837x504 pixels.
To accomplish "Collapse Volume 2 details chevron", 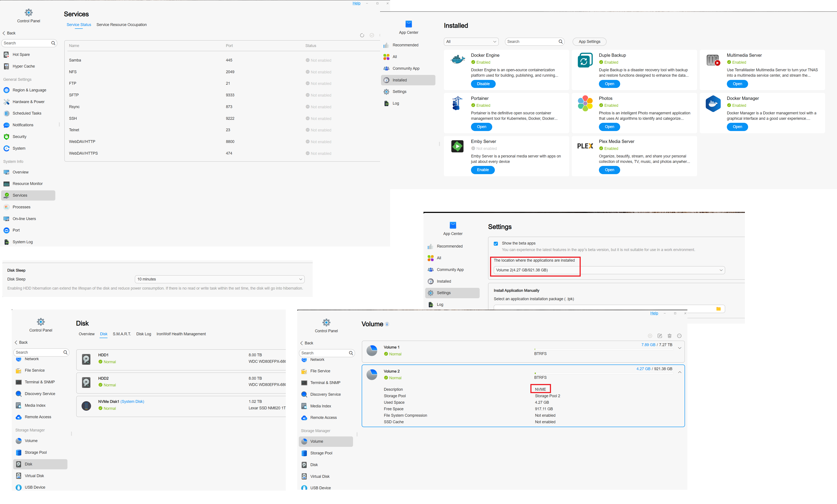I will click(x=679, y=372).
